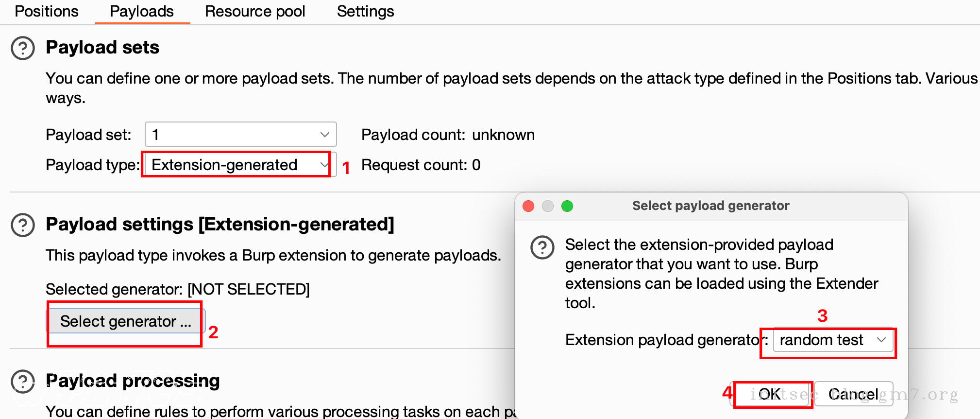The height and width of the screenshot is (419, 980).
Task: Select the Payloads tab
Action: pos(142,11)
